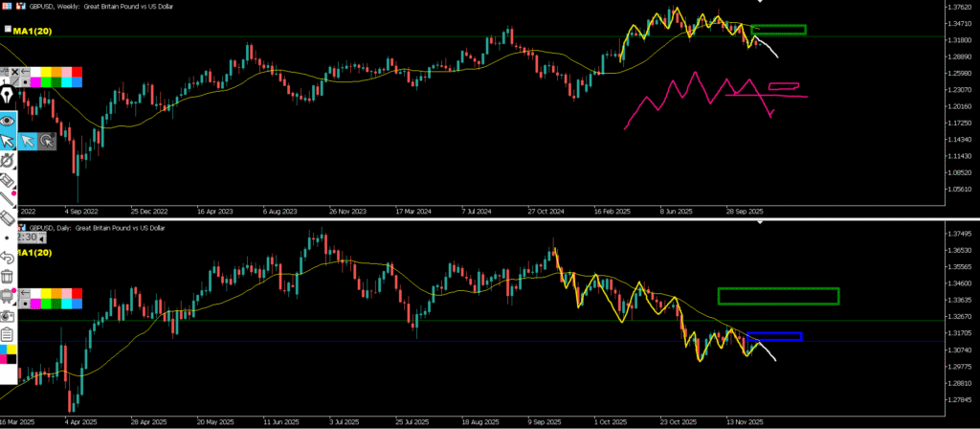Image resolution: width=980 pixels, height=429 pixels.
Task: Select the eraser tool in sidebar
Action: (x=8, y=218)
